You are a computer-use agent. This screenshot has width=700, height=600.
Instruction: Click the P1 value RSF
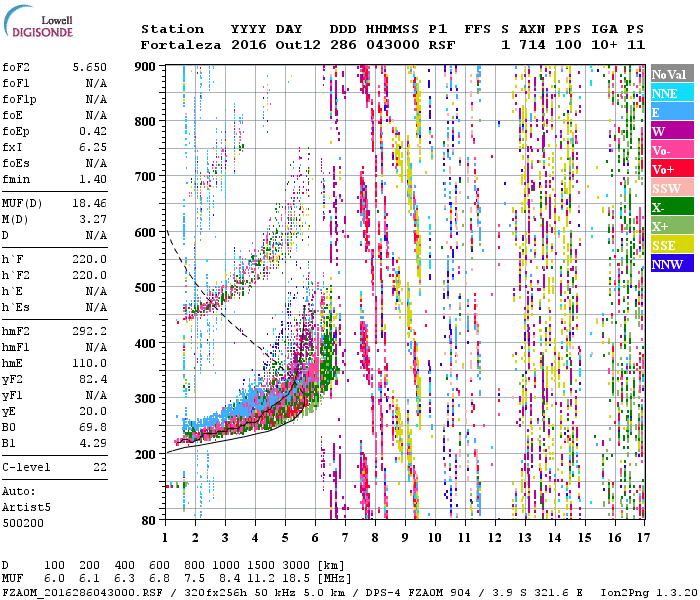click(x=442, y=45)
